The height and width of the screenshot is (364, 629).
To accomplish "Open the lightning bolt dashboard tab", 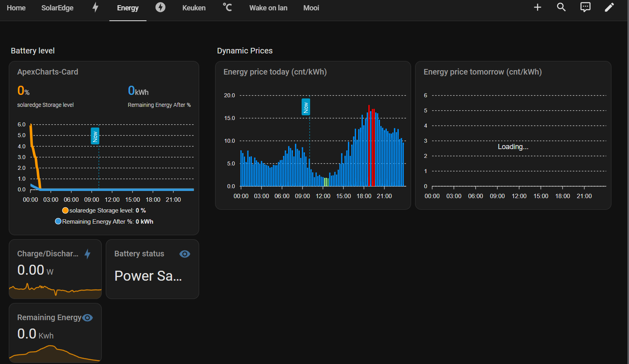I will 95,8.
